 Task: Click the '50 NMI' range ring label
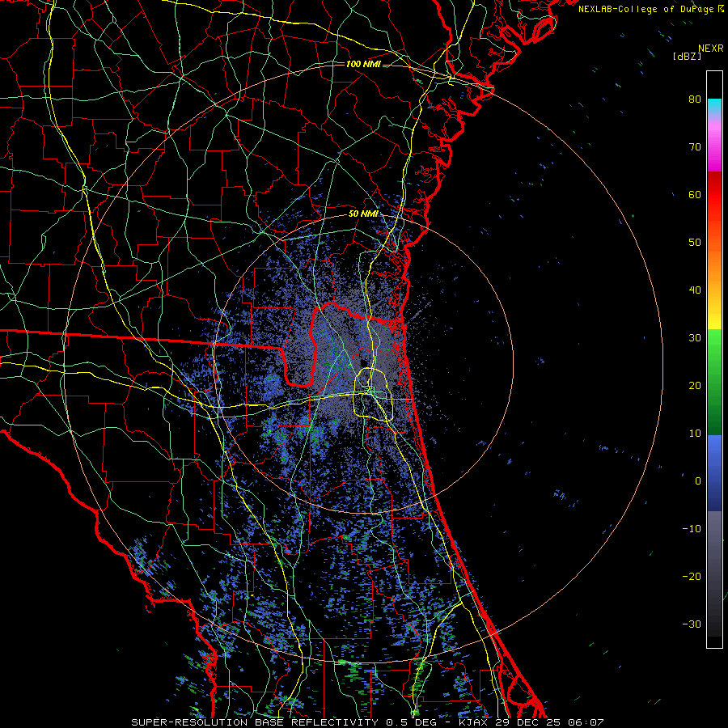click(363, 214)
